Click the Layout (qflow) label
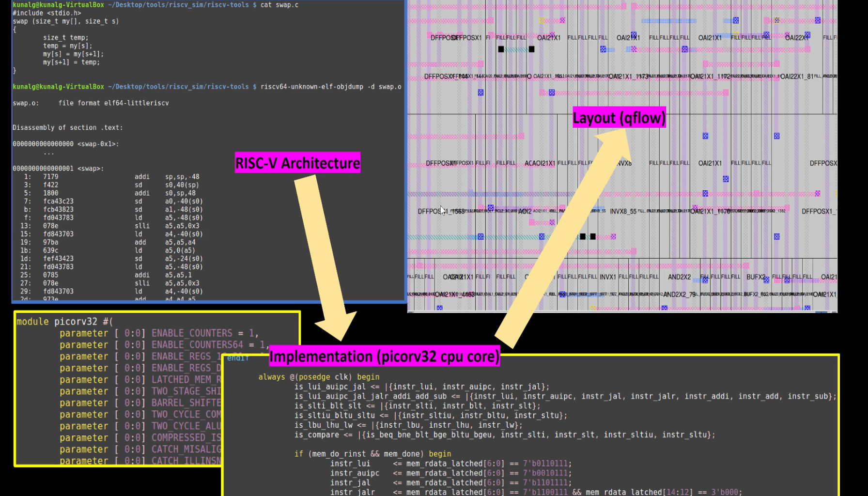 pyautogui.click(x=620, y=117)
